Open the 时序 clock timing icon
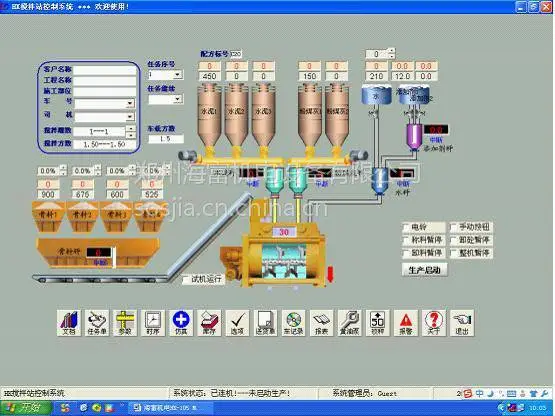This screenshot has width=555, height=416. (x=153, y=323)
